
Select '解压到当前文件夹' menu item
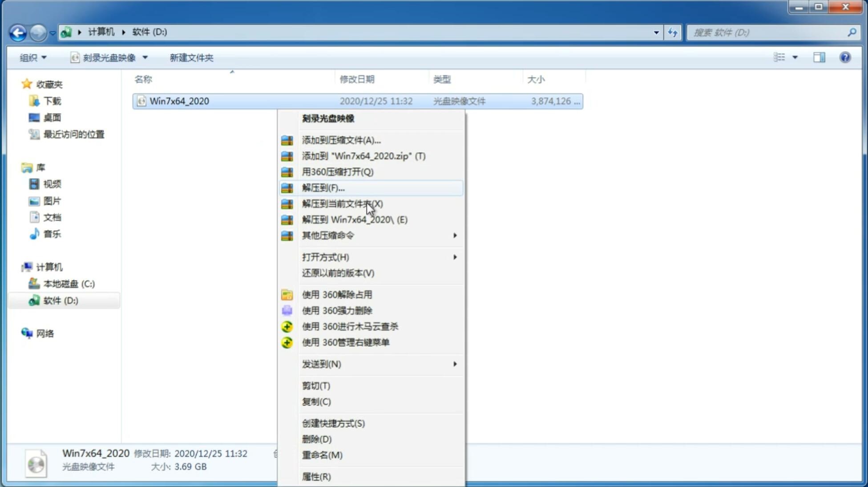click(x=343, y=203)
